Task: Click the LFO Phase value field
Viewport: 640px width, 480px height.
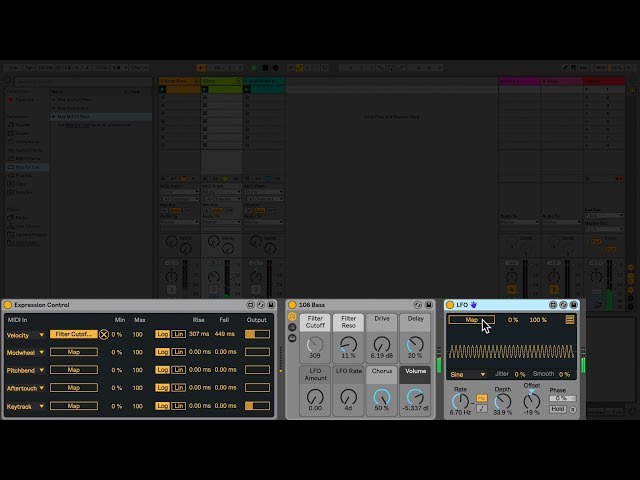Action: (x=562, y=398)
